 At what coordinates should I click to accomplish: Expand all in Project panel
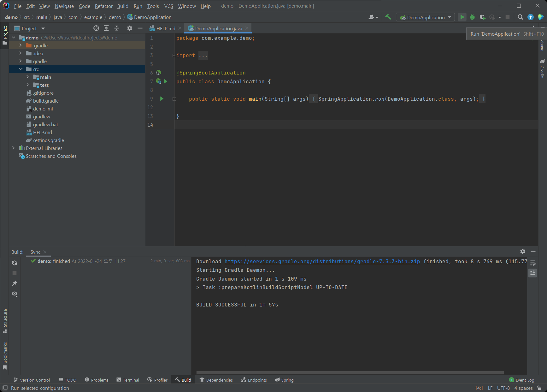click(106, 28)
